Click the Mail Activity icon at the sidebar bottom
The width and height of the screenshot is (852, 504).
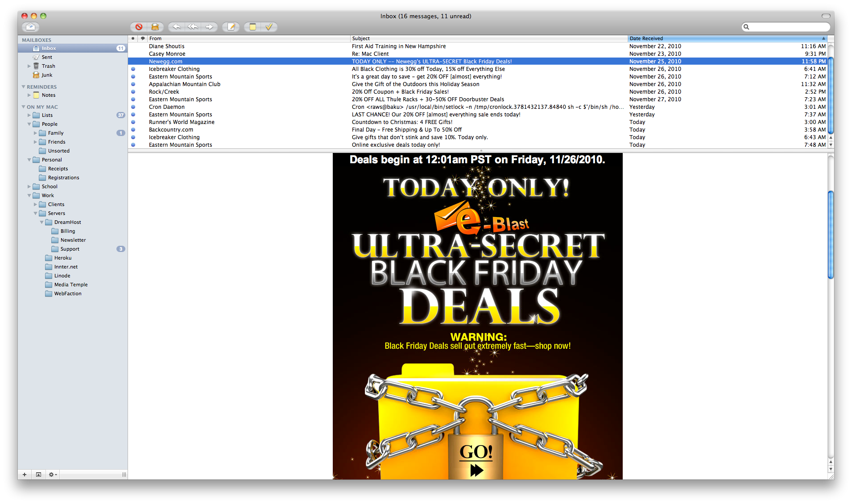pos(38,475)
